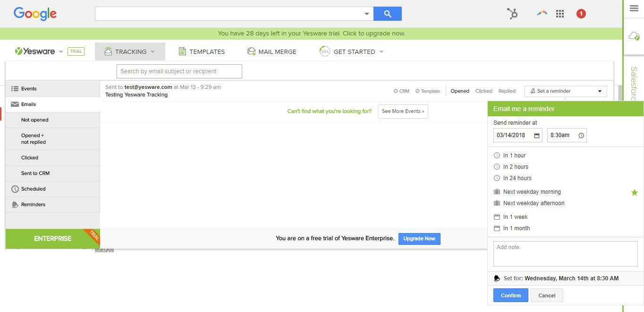Click the trial upgrade notice bar

(x=311, y=34)
